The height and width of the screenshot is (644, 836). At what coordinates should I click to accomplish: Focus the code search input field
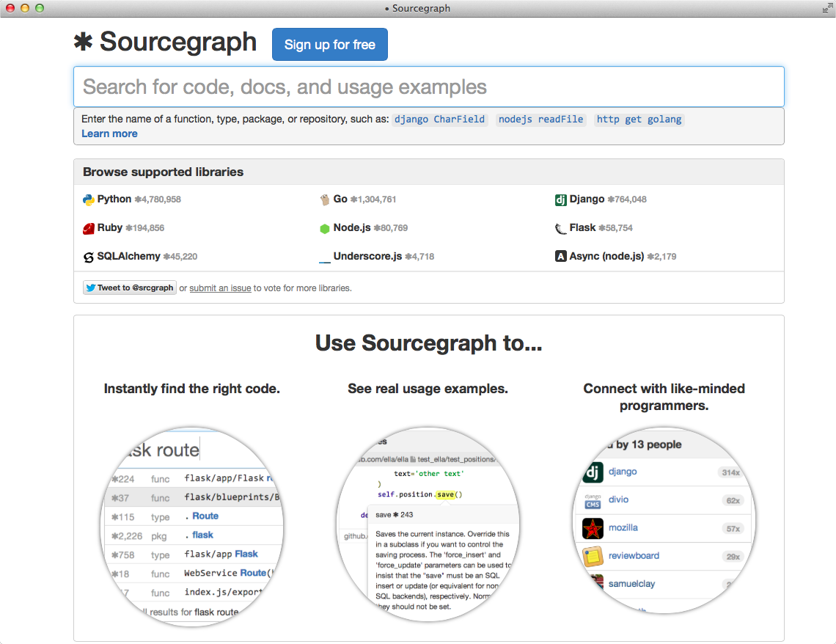pos(429,87)
